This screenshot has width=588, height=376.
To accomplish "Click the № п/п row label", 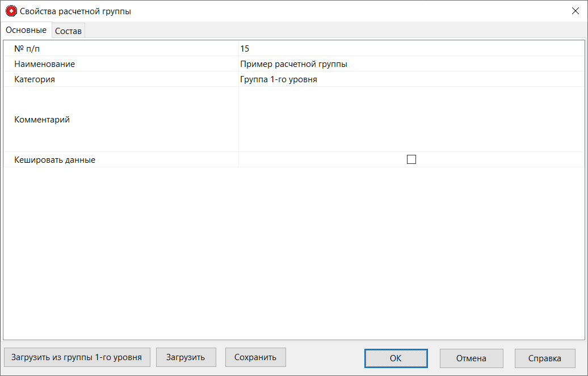I will click(23, 48).
